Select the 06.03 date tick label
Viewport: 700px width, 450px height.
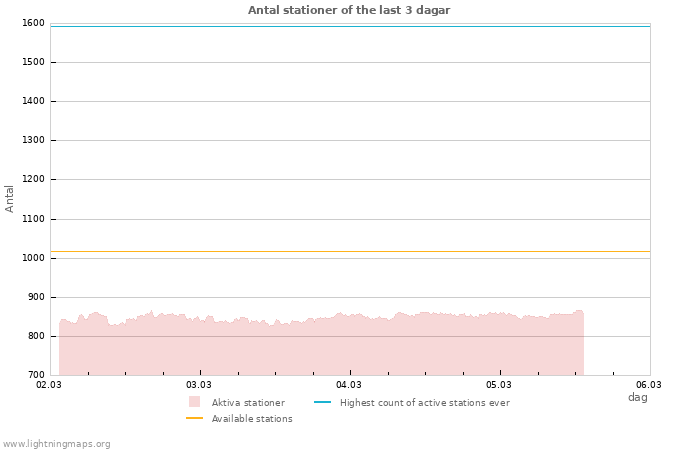(649, 384)
